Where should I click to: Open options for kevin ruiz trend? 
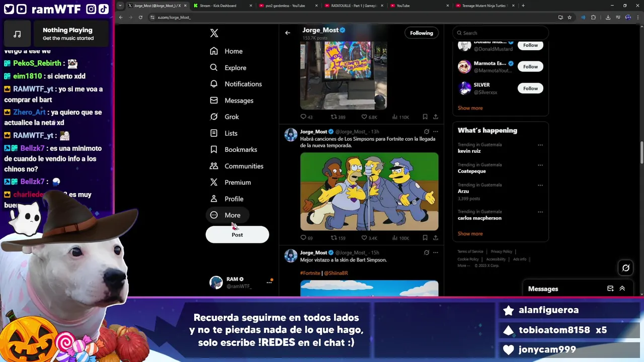click(x=540, y=145)
